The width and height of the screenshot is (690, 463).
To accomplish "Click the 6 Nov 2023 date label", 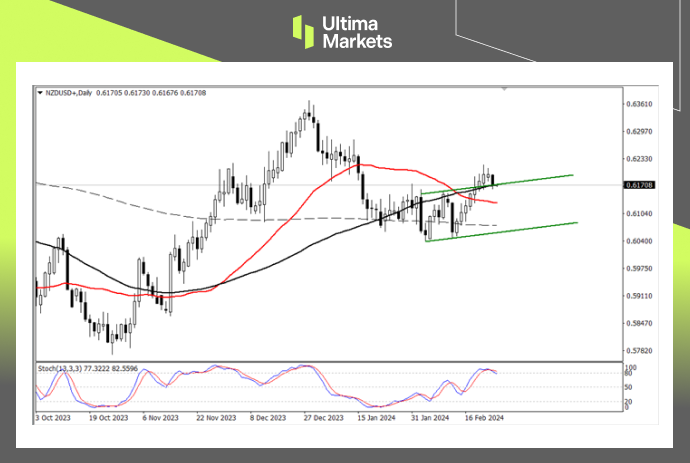I will point(160,418).
